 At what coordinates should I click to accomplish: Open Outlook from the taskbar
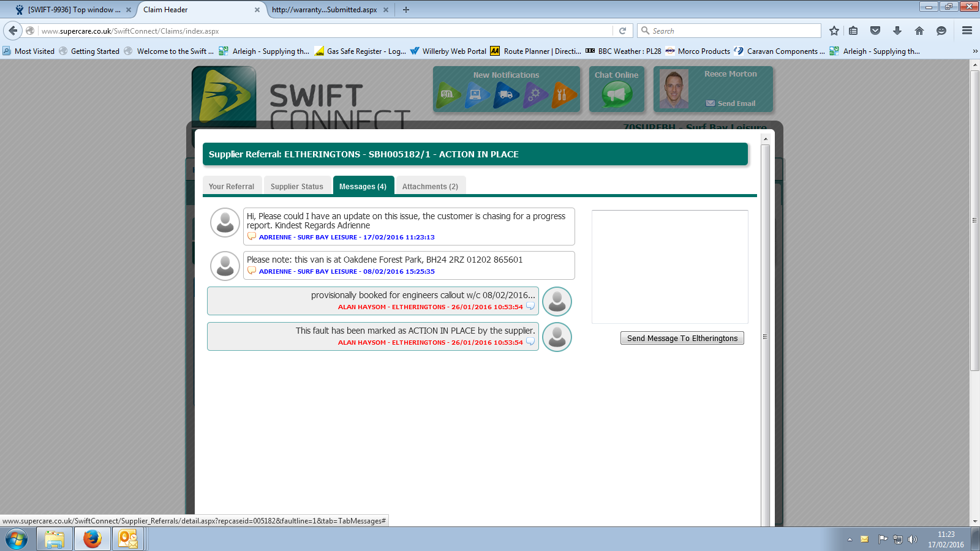pyautogui.click(x=128, y=539)
